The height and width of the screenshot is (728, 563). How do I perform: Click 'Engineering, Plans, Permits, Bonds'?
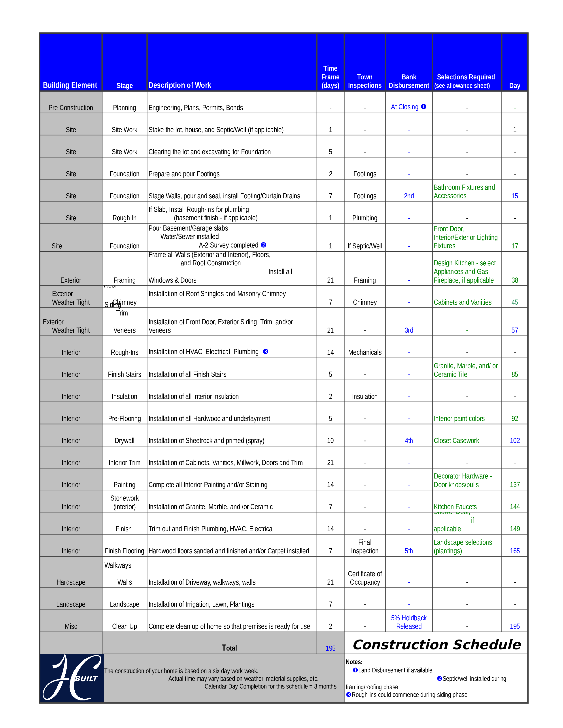tap(195, 108)
